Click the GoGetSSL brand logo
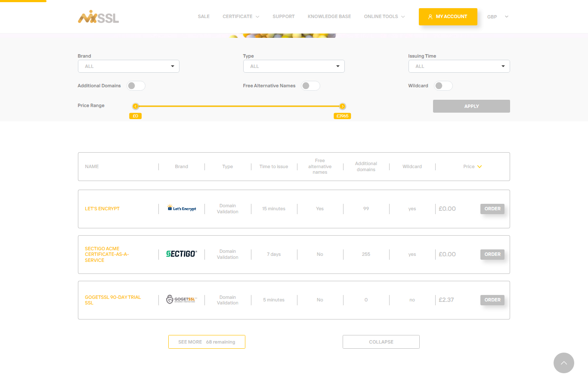 (182, 300)
